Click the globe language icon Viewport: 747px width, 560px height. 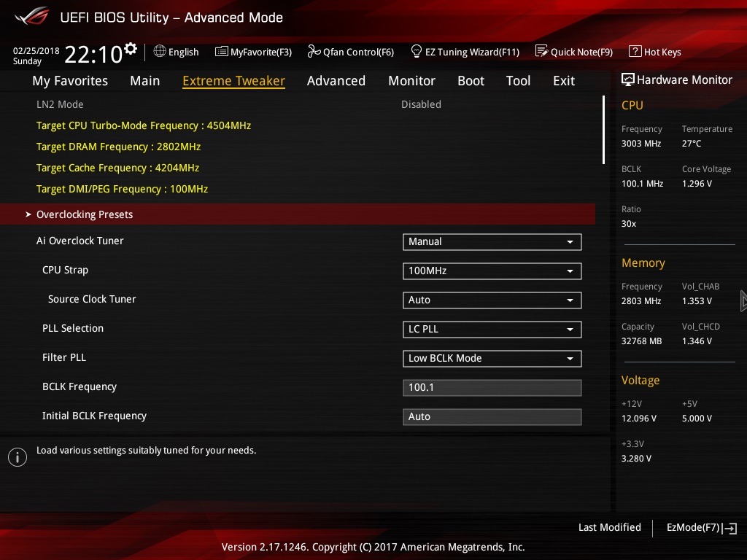tap(160, 52)
